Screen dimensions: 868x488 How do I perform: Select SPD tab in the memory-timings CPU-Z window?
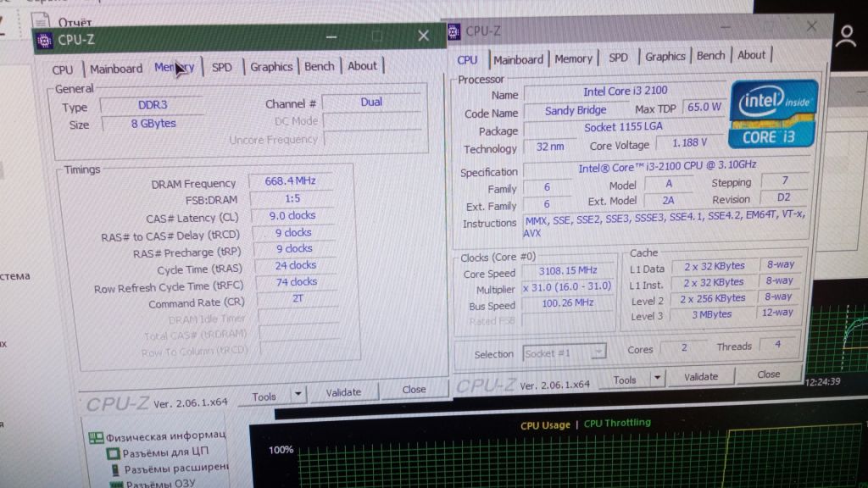pyautogui.click(x=222, y=67)
